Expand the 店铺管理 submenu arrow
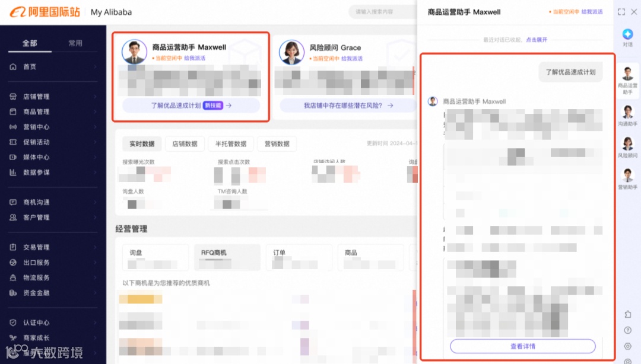 95,97
